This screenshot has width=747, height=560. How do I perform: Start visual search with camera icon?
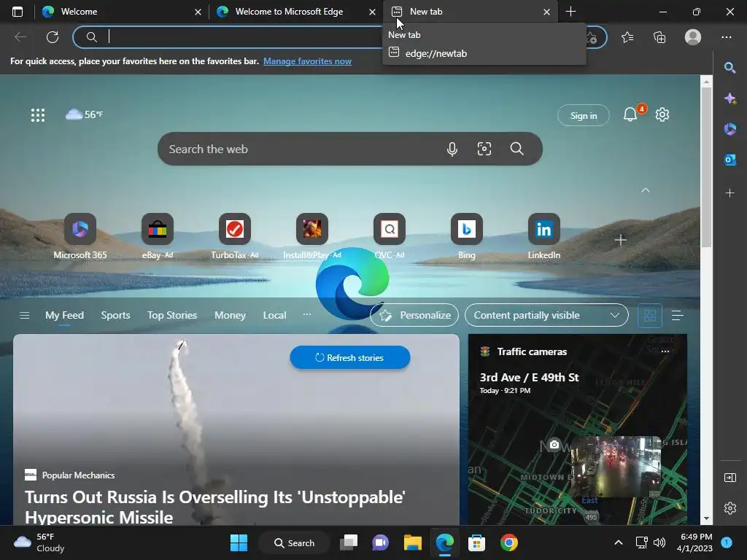pos(484,149)
